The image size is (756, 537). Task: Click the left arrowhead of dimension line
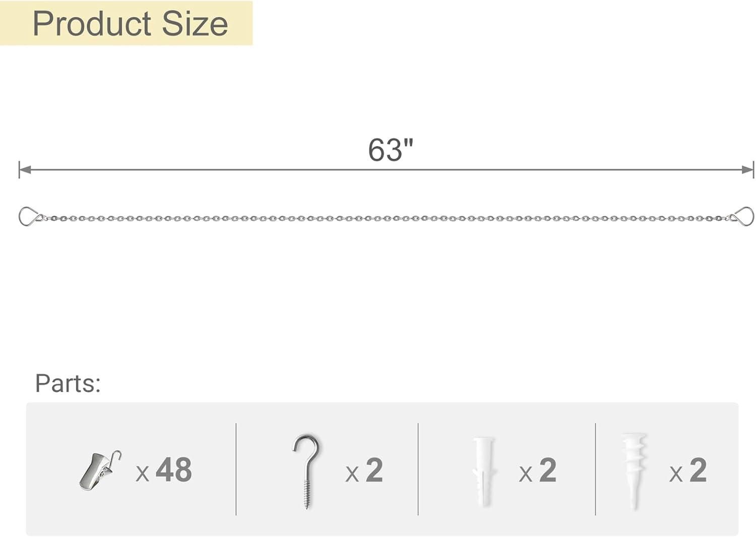tap(24, 170)
